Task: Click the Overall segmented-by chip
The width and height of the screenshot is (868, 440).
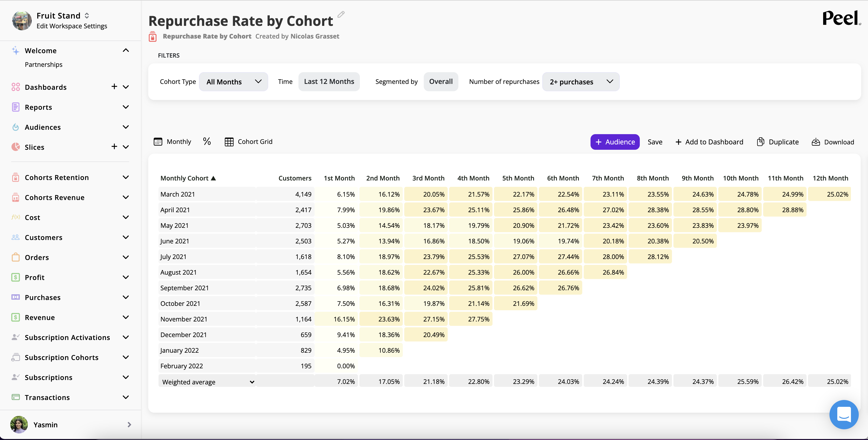Action: tap(440, 82)
